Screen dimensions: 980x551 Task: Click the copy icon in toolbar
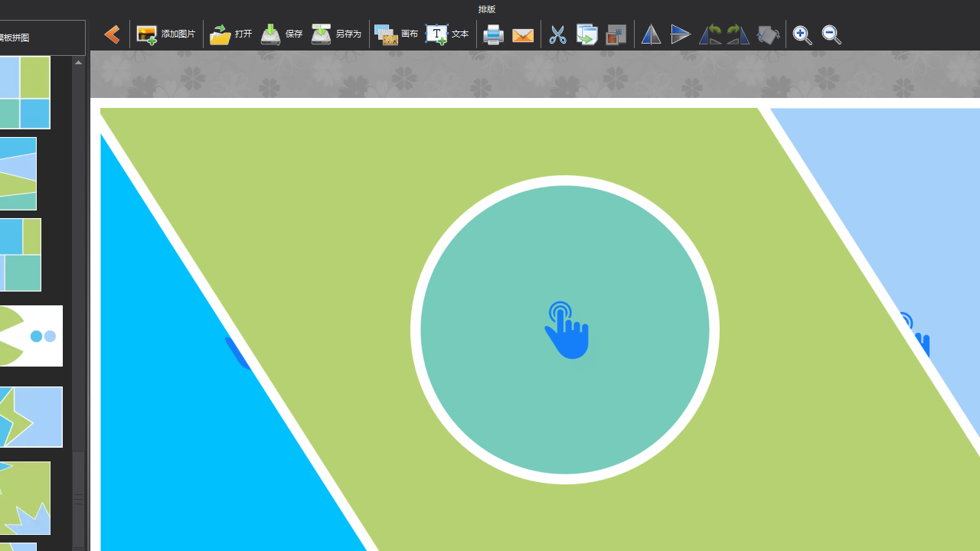(x=586, y=34)
